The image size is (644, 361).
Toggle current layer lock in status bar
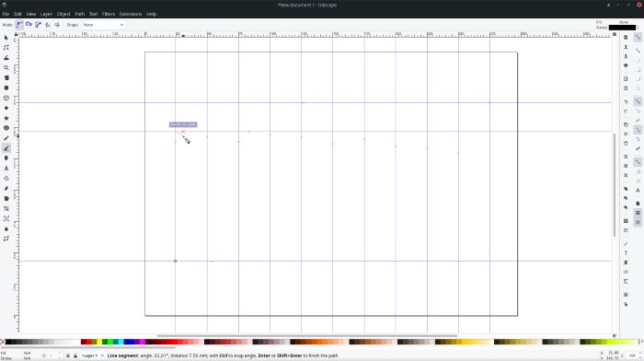(x=75, y=355)
